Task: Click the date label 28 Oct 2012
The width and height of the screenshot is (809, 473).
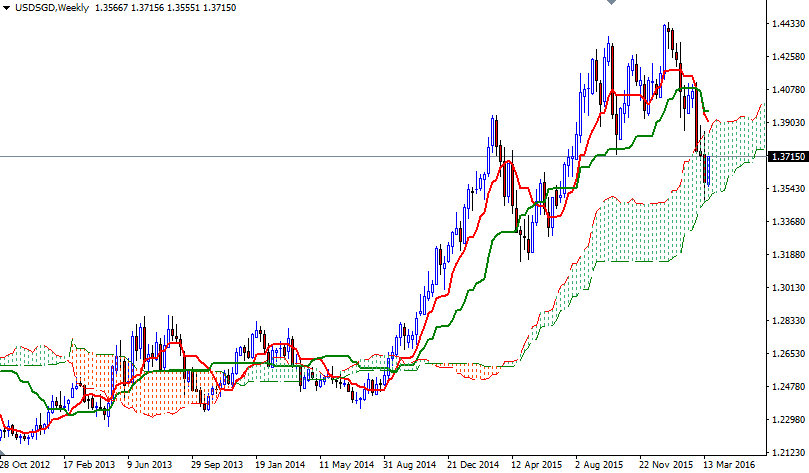Action: tap(25, 465)
